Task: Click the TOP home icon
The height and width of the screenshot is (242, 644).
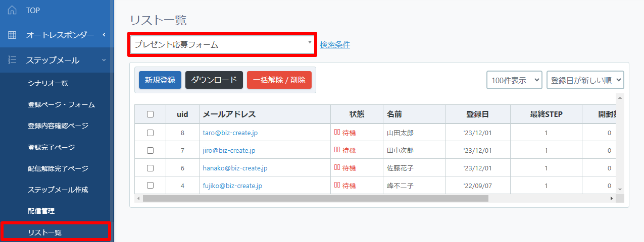Action: [x=13, y=10]
